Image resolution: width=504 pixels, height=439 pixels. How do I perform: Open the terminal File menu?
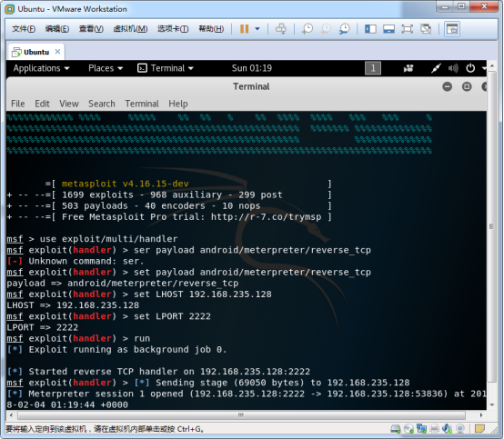click(17, 104)
